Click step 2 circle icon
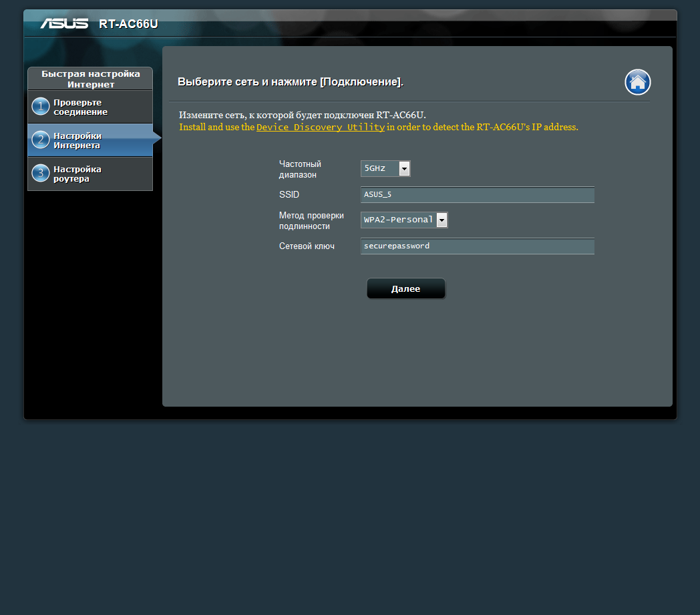 [41, 140]
